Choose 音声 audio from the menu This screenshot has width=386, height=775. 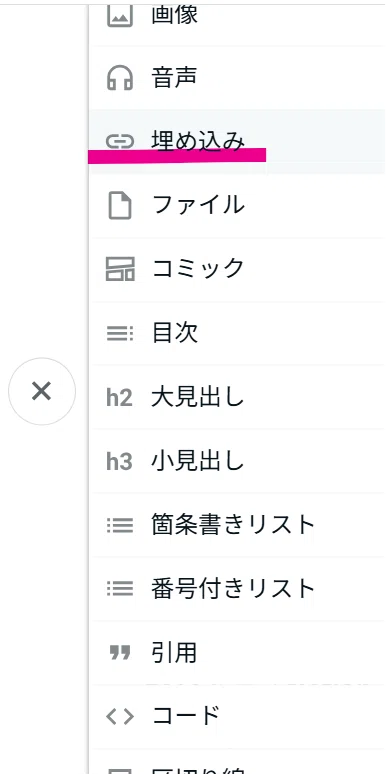[237, 78]
